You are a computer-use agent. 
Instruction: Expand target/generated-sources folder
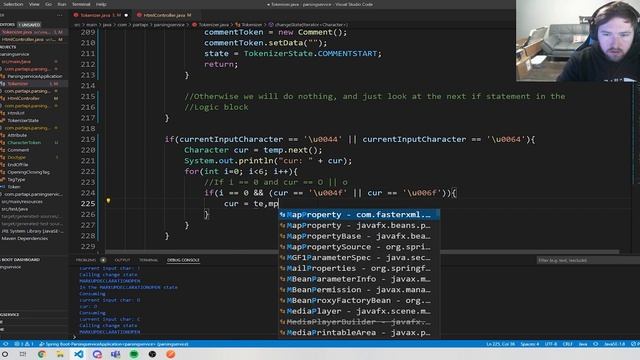click(x=33, y=216)
